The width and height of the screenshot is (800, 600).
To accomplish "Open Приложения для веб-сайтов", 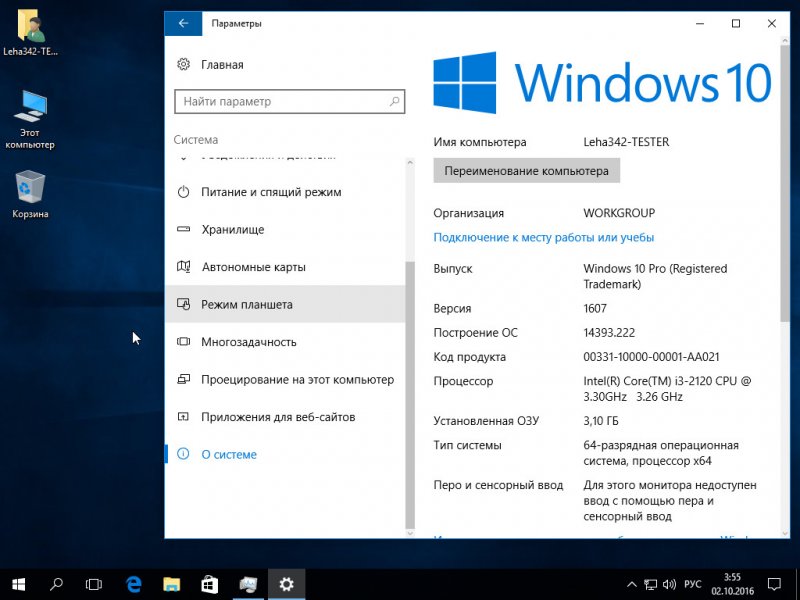I will [277, 417].
